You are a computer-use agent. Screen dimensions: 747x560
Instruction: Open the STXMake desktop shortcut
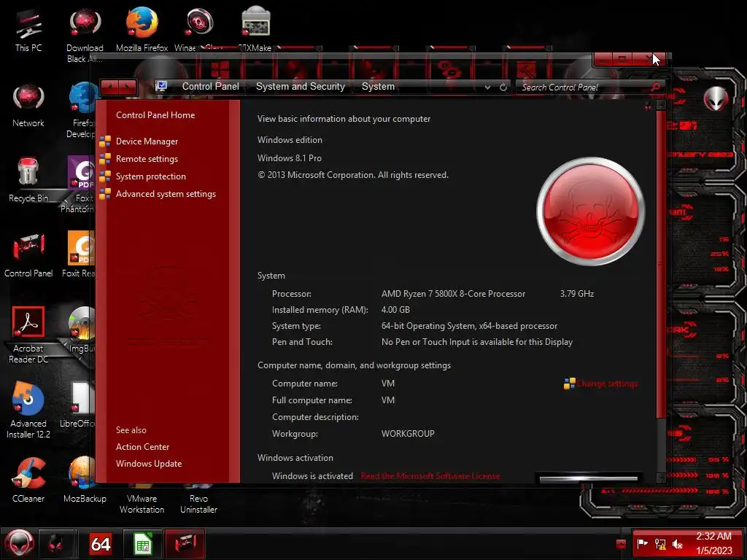[x=256, y=29]
